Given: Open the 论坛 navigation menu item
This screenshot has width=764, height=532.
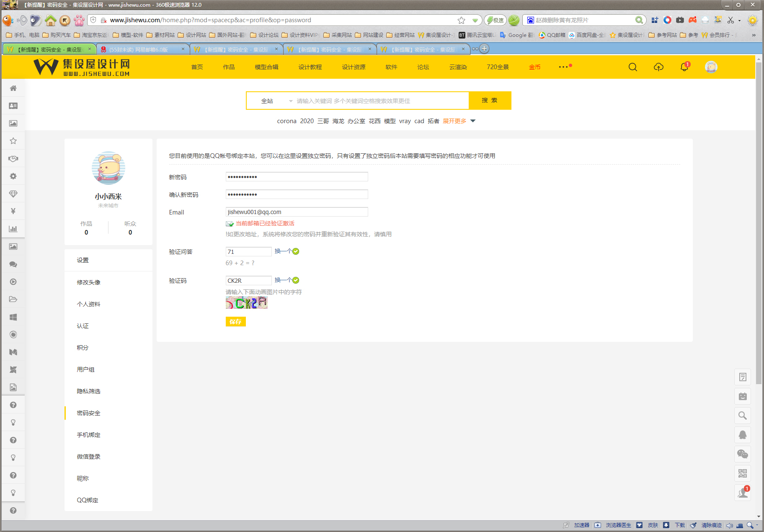Looking at the screenshot, I should click(x=423, y=67).
